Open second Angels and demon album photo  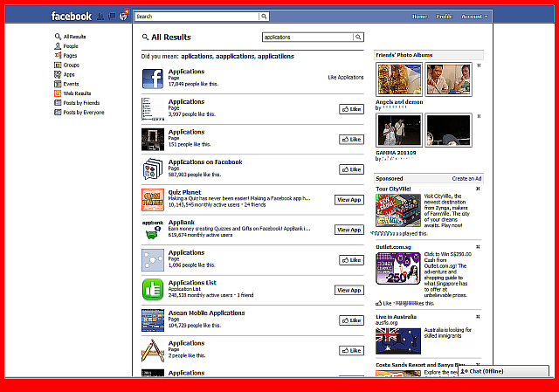[x=448, y=79]
